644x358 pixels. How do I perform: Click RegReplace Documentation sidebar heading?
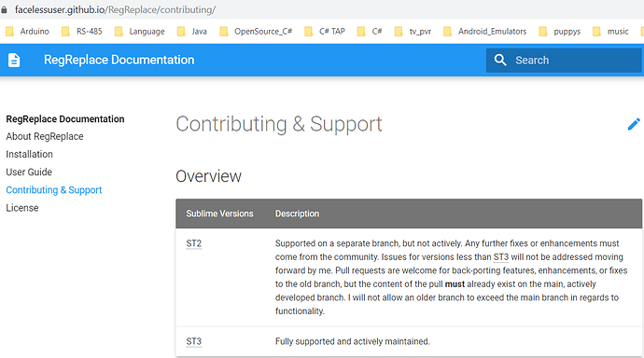coord(65,119)
